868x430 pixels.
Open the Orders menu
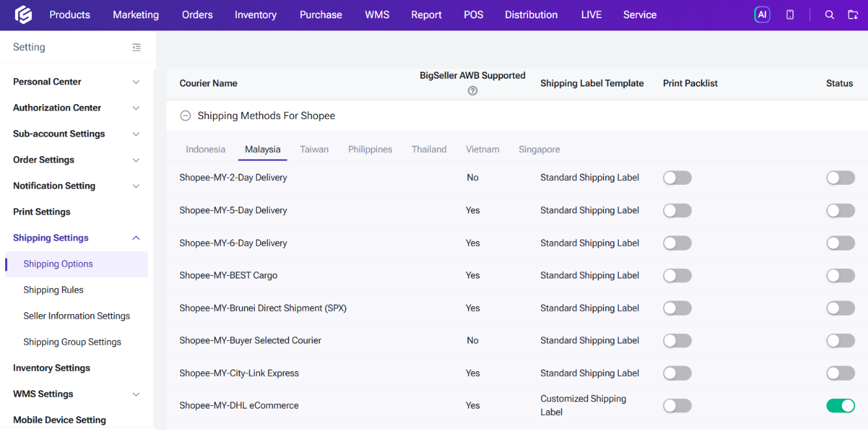197,14
